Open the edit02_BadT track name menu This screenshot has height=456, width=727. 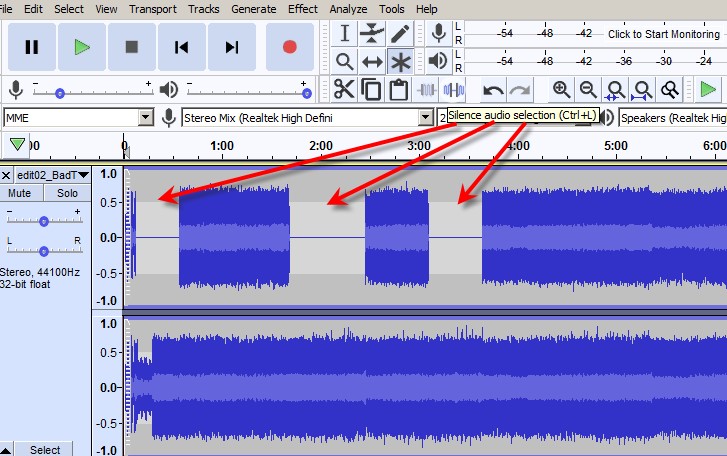pyautogui.click(x=52, y=175)
